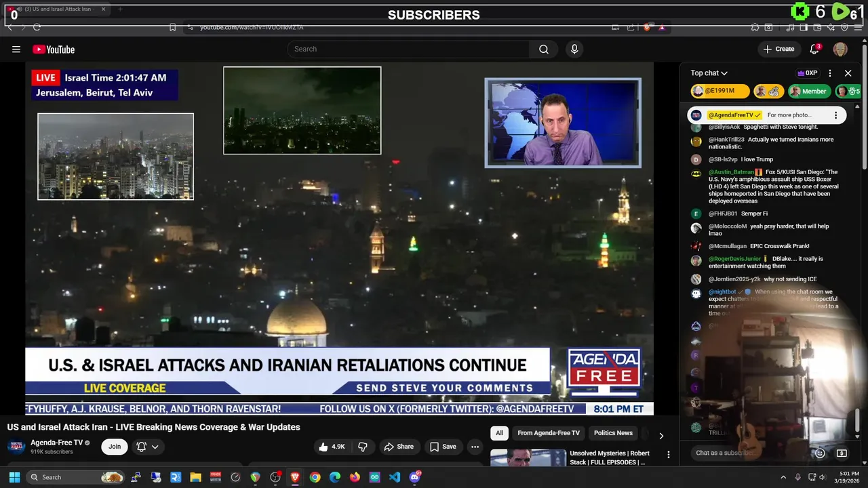Expand the Top chat dropdown
The image size is (868, 488).
(709, 73)
